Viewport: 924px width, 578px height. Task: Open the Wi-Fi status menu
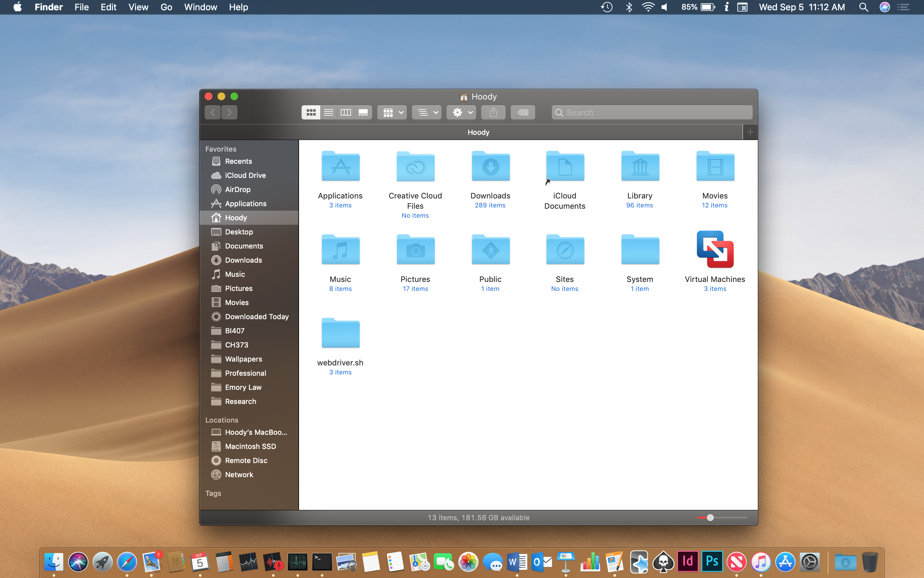pyautogui.click(x=647, y=7)
